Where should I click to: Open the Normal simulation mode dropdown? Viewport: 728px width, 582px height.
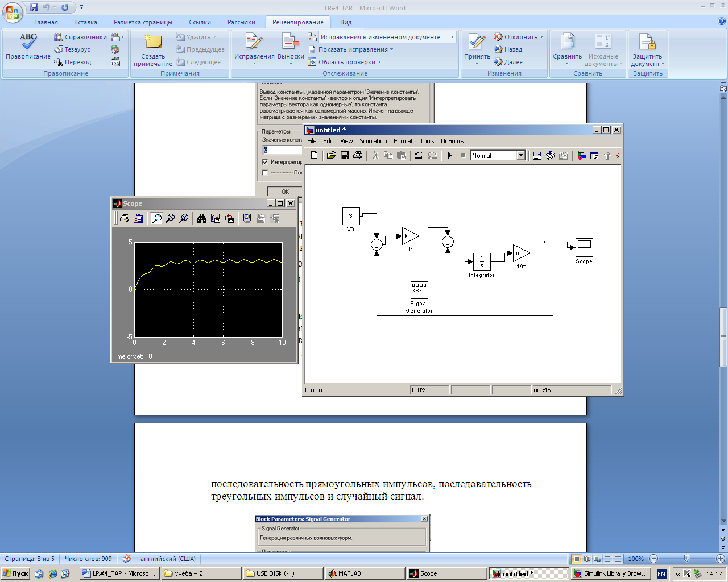point(520,156)
